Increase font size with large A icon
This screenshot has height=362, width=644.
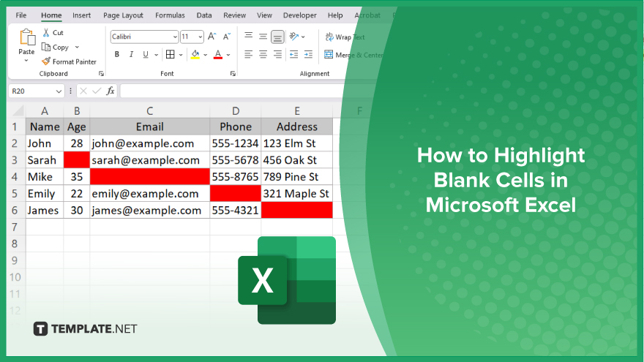(211, 37)
